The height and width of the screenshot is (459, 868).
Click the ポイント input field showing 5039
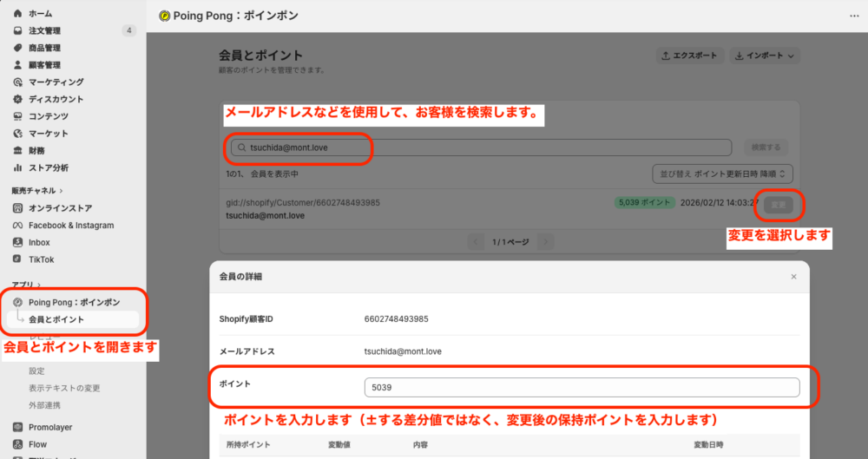tap(582, 388)
